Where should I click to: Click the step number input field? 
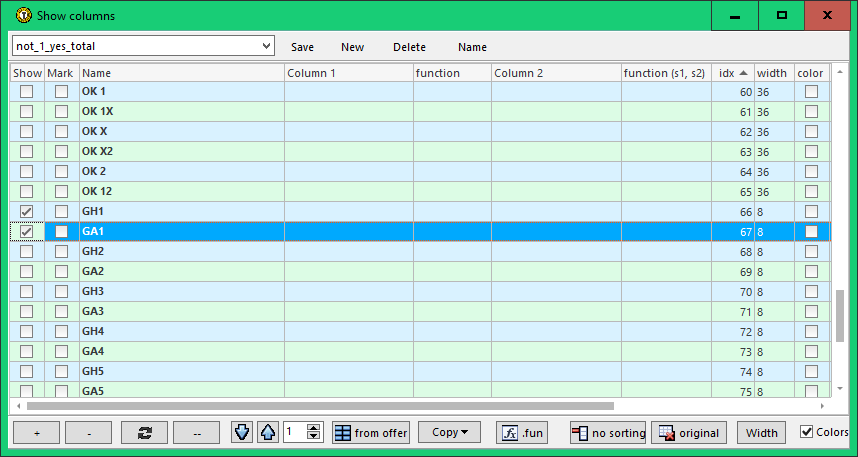pos(295,433)
